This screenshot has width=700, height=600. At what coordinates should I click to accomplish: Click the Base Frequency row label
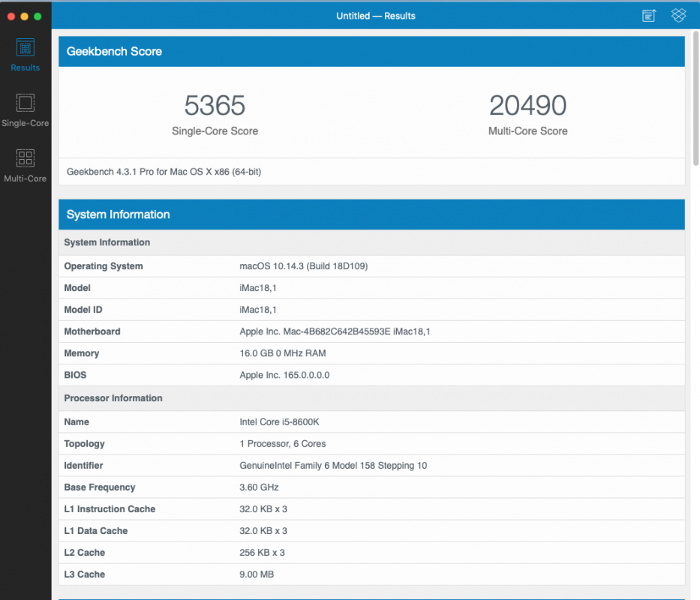100,487
